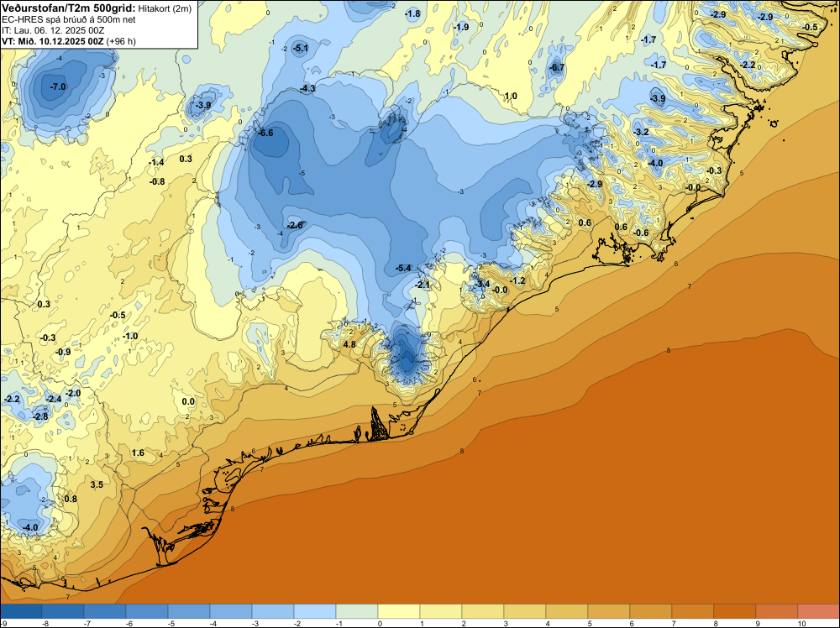The width and height of the screenshot is (840, 628).
Task: Click the '1.0' value near the top
Action: tap(511, 97)
